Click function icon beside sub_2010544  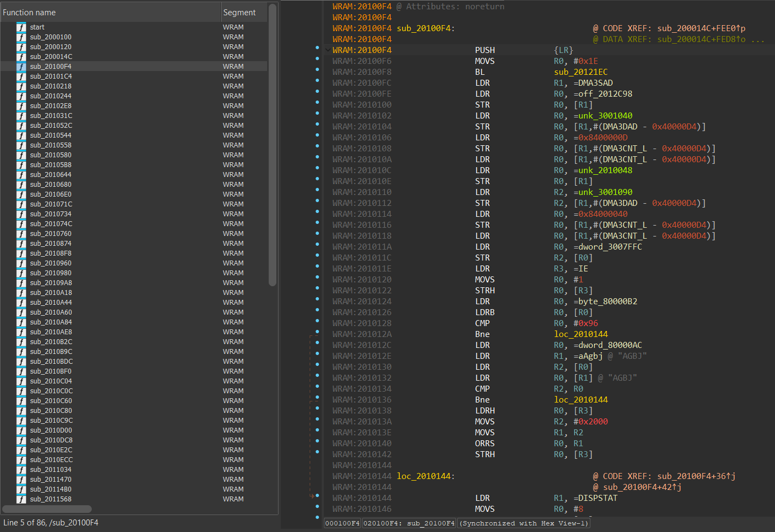tap(21, 135)
